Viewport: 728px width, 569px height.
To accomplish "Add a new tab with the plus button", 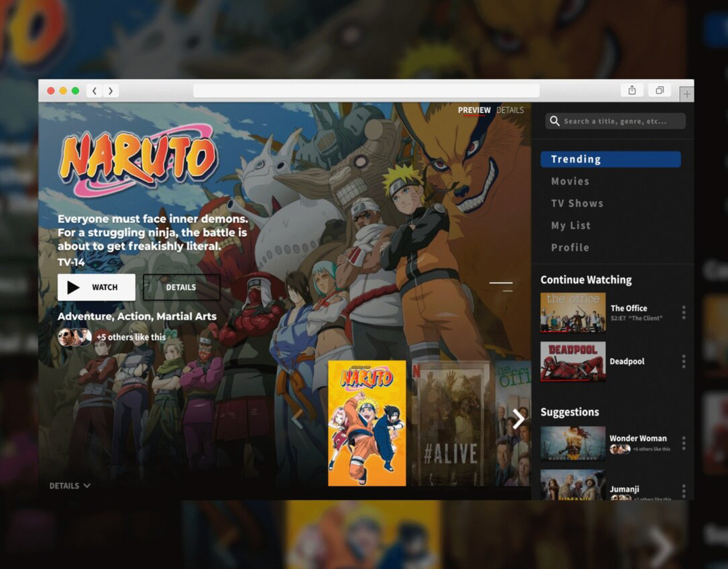I will [687, 94].
